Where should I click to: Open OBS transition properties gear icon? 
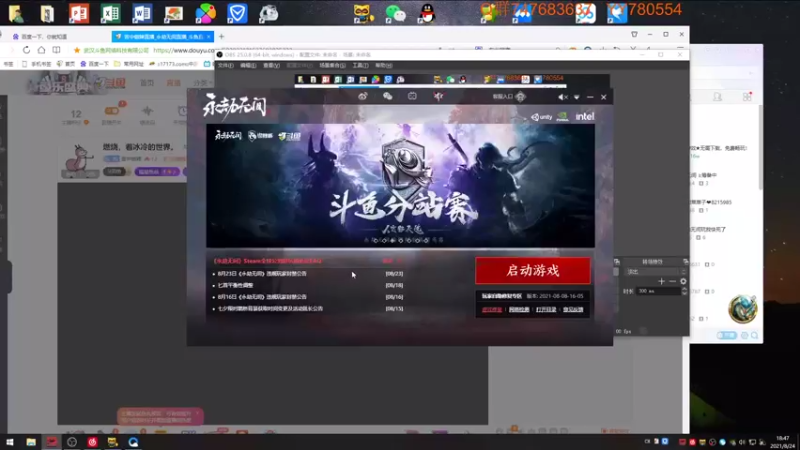(x=683, y=281)
